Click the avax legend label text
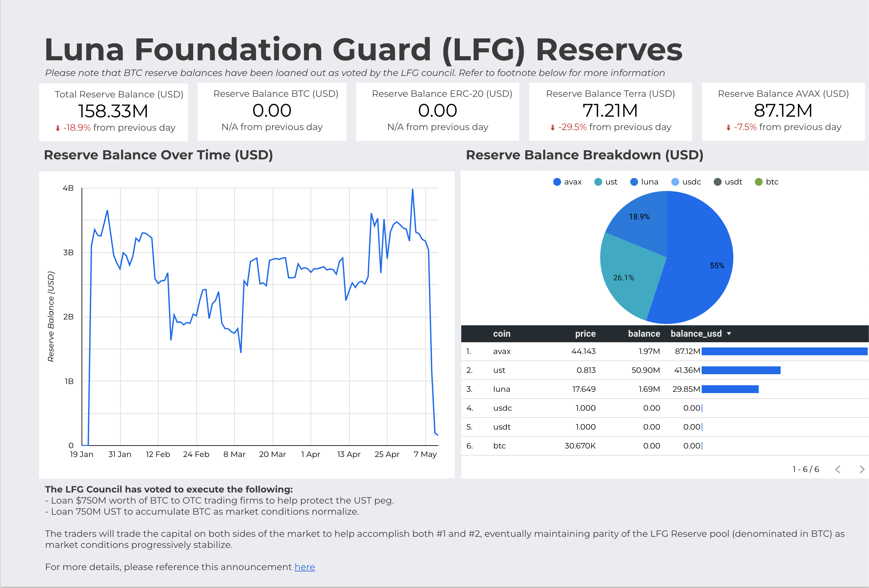 (572, 182)
